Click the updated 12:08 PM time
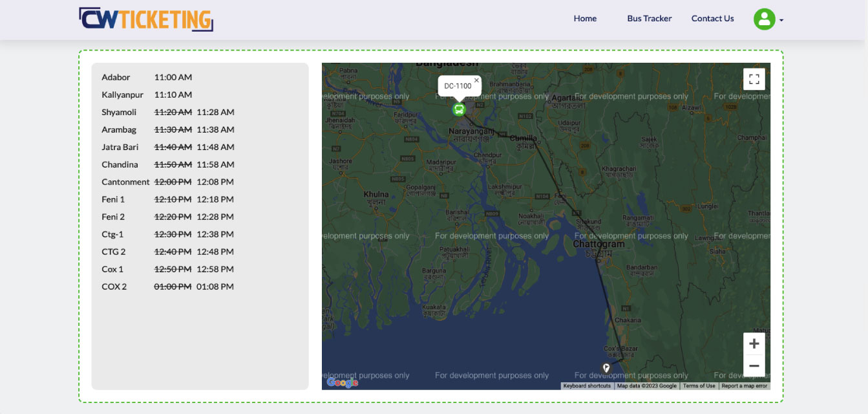The image size is (868, 414). (x=215, y=182)
